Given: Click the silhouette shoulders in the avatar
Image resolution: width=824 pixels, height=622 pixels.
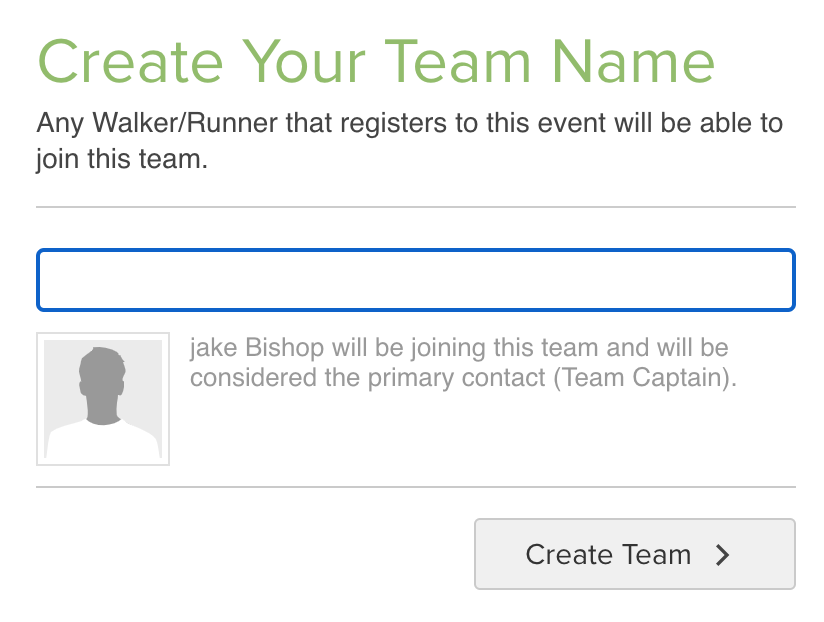Looking at the screenshot, I should tap(103, 442).
